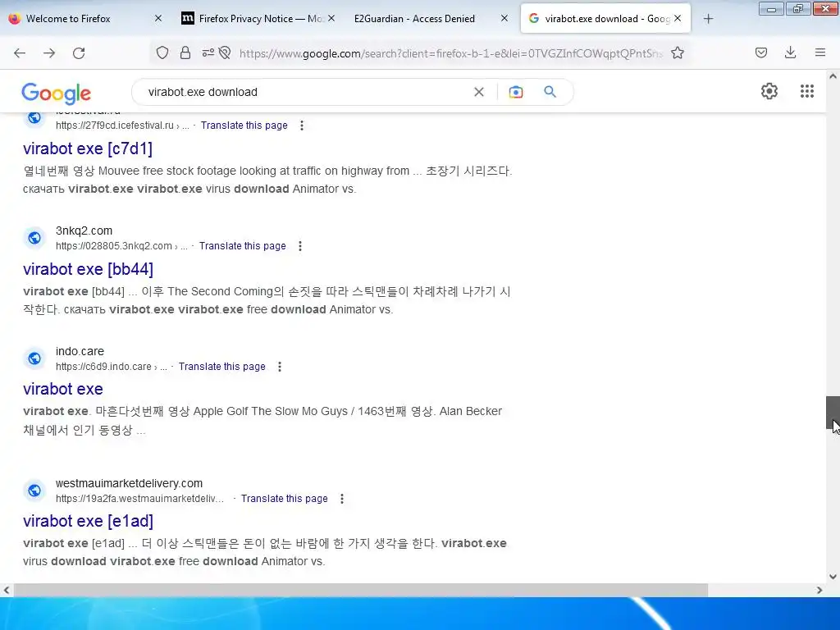Open more options for westmauimarketdelivery.com result
Screen dimensions: 840x630
tap(342, 499)
